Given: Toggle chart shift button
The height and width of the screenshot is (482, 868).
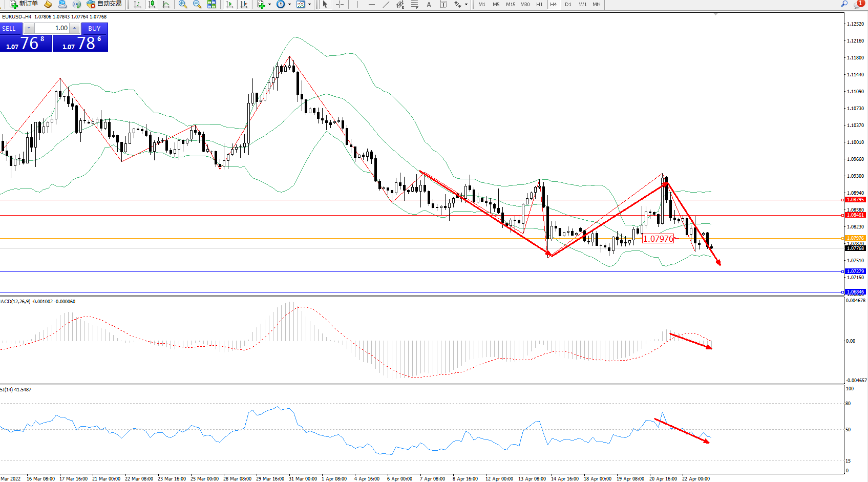Looking at the screenshot, I should 244,4.
